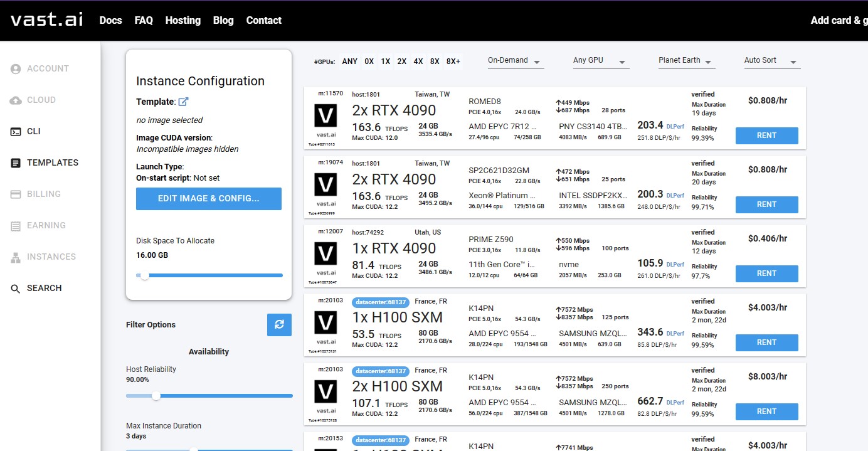This screenshot has width=868, height=451.
Task: Open the FAQ page from the top menu
Action: (144, 20)
